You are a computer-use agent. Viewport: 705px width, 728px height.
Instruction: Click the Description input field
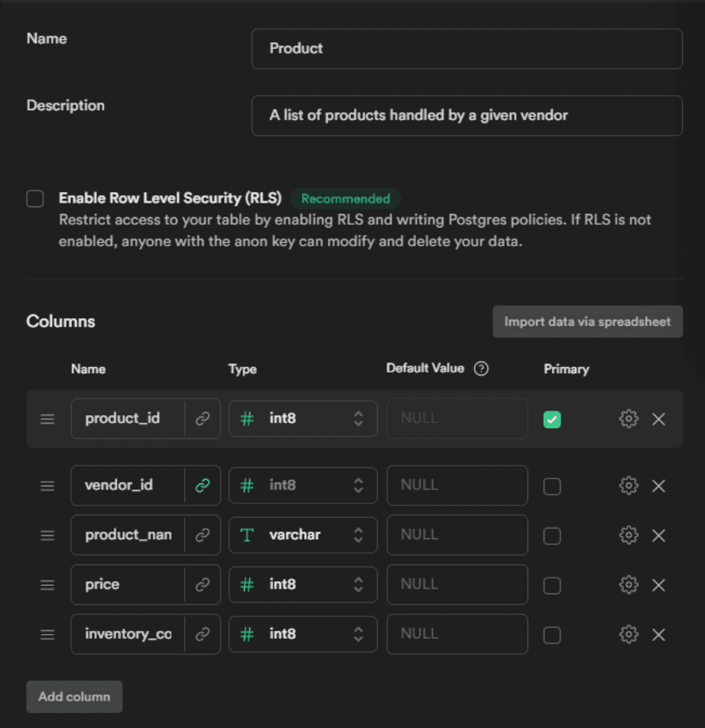coord(466,115)
